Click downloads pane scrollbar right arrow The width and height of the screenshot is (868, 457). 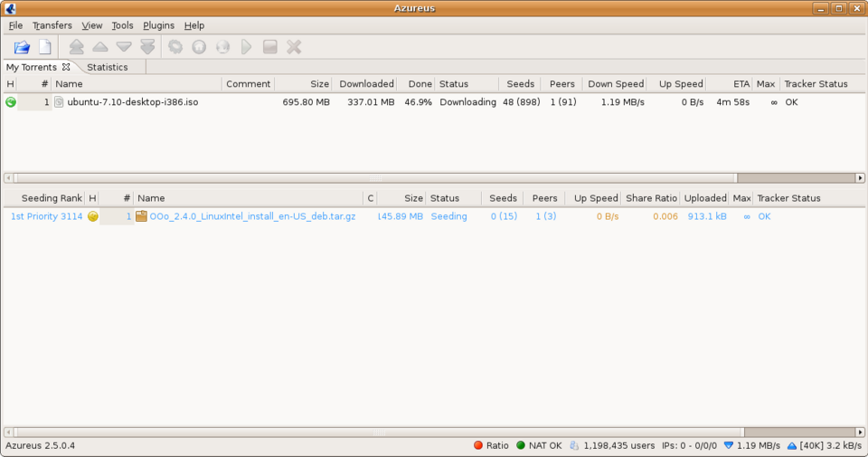click(x=860, y=177)
